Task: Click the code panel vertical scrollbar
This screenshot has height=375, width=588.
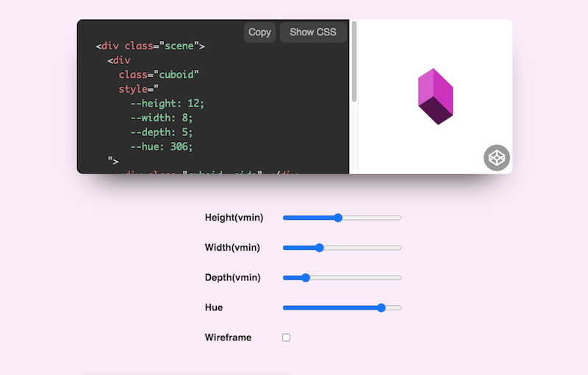Action: 354,63
